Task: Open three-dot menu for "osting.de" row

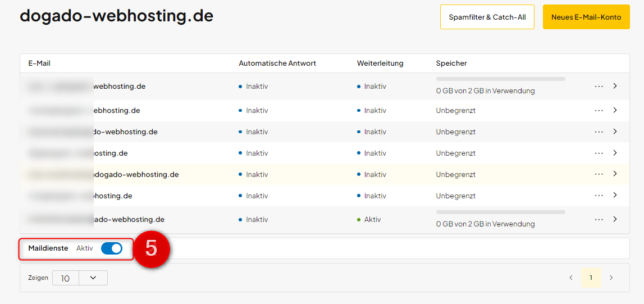Action: (x=599, y=153)
